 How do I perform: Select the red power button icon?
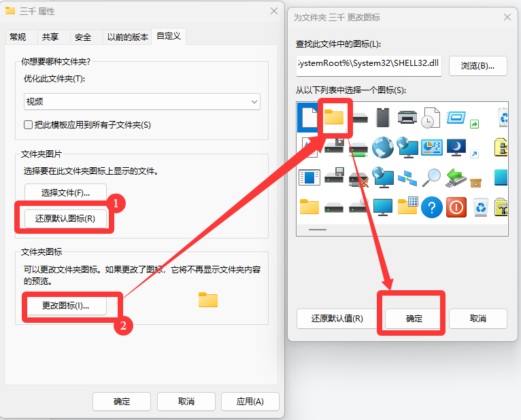coord(456,207)
